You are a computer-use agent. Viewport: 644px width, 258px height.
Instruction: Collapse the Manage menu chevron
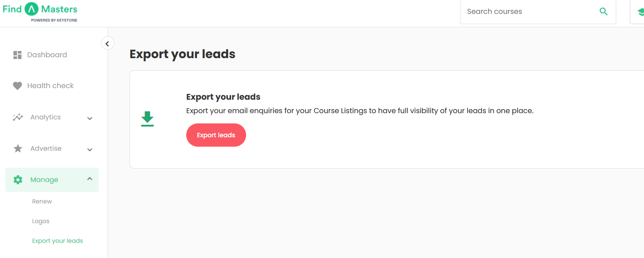90,179
